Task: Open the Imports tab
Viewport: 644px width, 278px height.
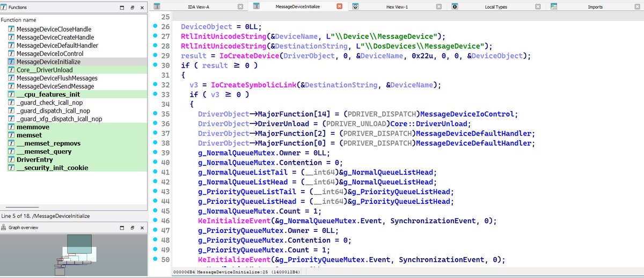Action: click(x=595, y=6)
